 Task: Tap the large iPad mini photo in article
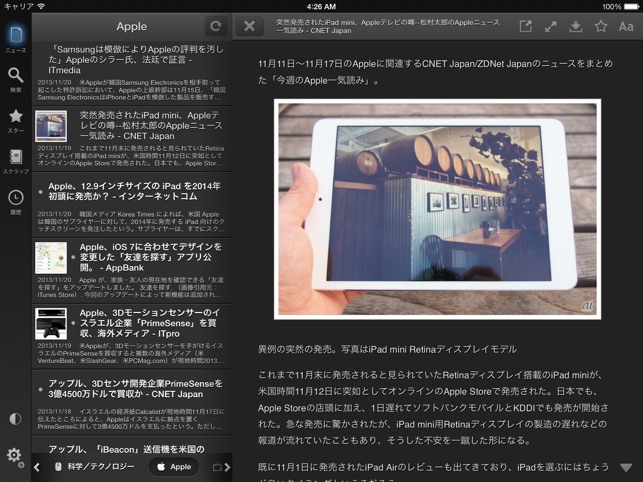[x=438, y=209]
